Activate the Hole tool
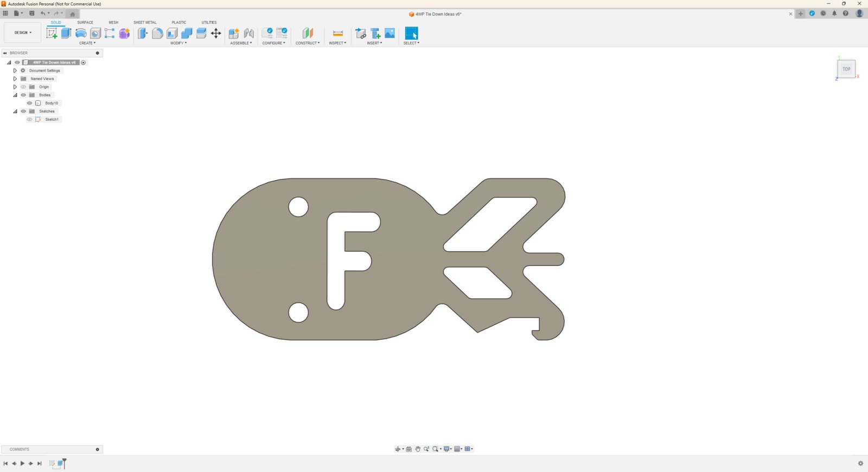 click(x=95, y=33)
